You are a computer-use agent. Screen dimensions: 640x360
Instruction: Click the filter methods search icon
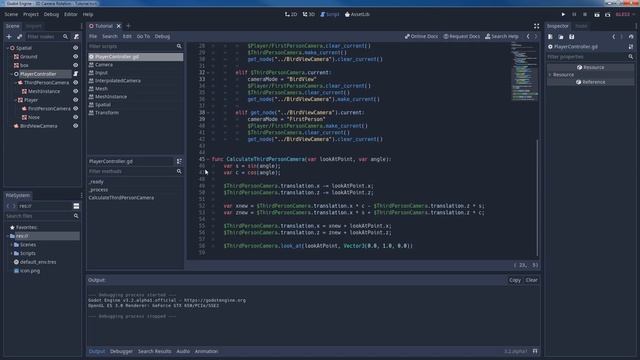[179, 171]
